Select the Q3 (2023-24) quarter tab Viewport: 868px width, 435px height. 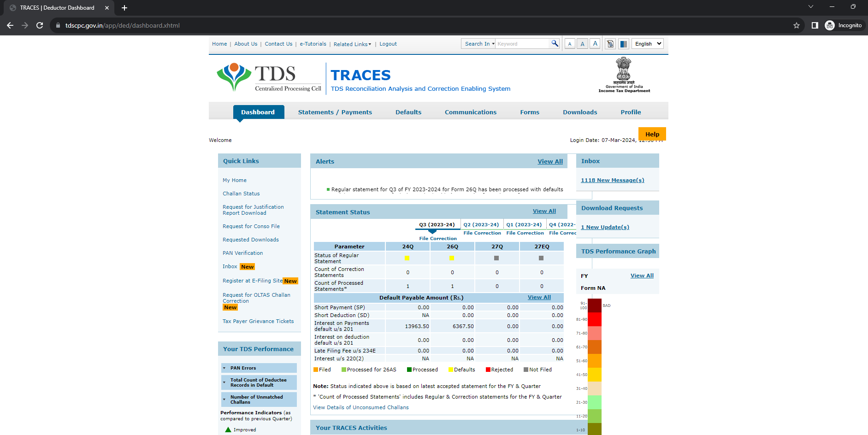pyautogui.click(x=437, y=225)
